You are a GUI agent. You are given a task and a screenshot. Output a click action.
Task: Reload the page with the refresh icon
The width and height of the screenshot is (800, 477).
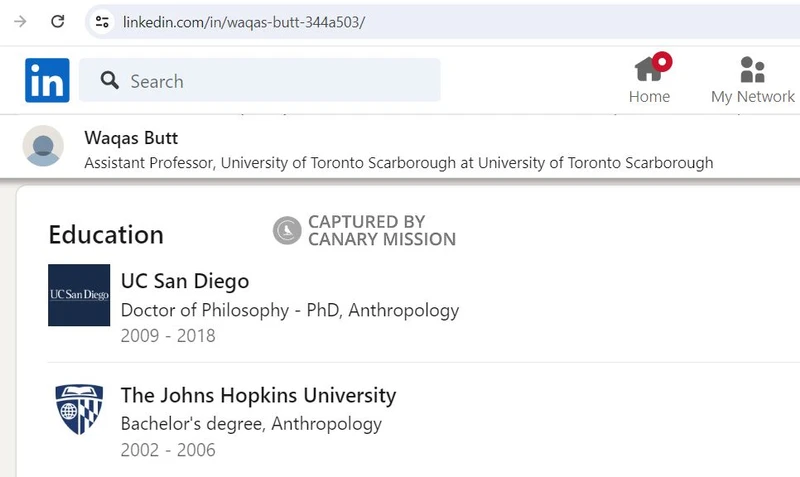click(x=58, y=21)
